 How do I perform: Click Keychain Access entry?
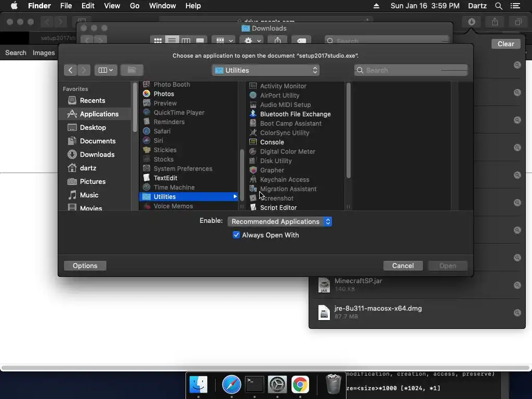(x=284, y=179)
